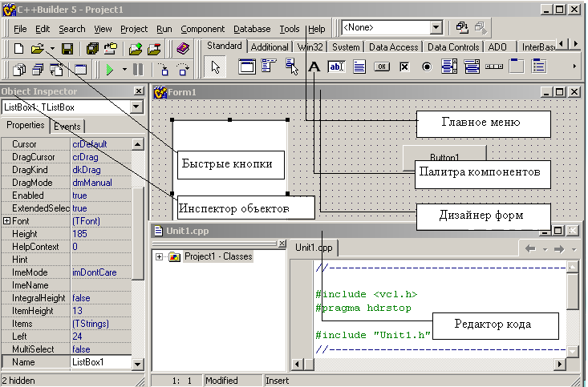Open the Help contents book icon

183,49
